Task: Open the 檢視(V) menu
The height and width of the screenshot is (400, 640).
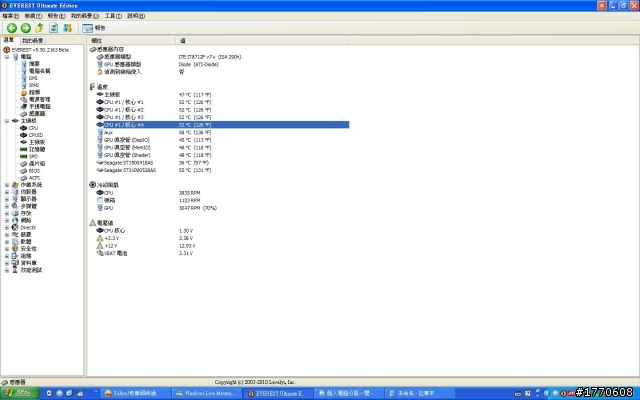Action: (x=33, y=16)
